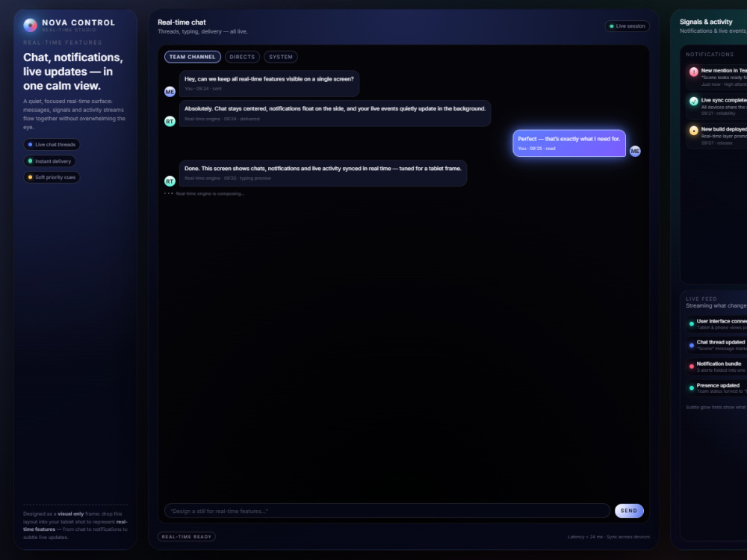Click green dot in Live session badge
The width and height of the screenshot is (747, 560).
[x=611, y=26]
